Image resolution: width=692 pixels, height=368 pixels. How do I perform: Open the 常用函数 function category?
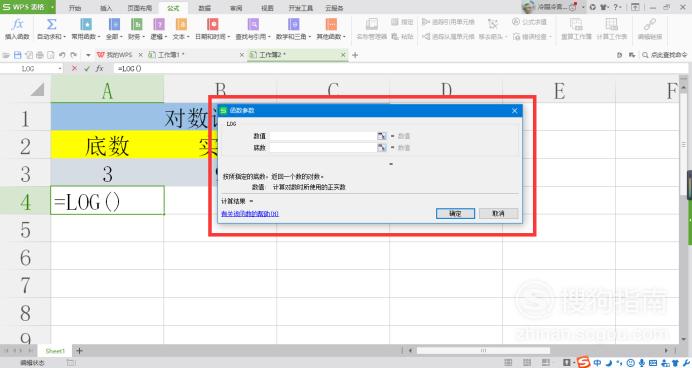click(x=86, y=29)
